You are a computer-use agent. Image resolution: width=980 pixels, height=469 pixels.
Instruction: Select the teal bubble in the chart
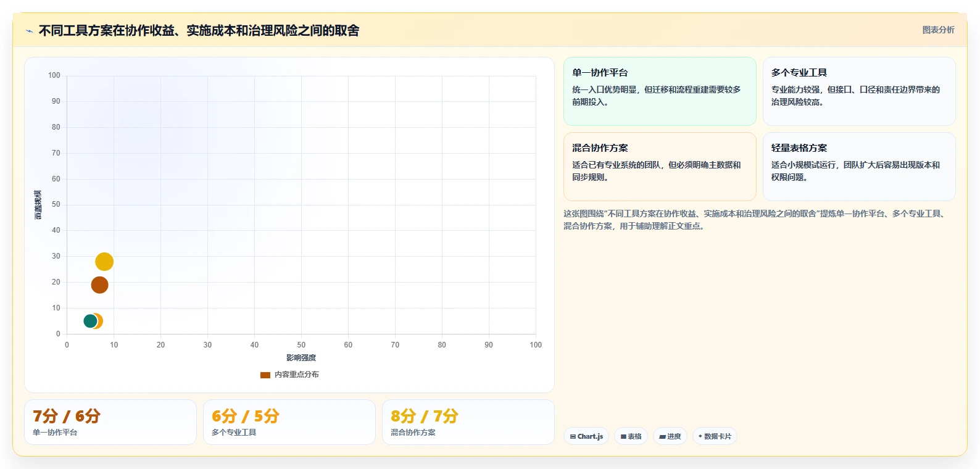(90, 321)
